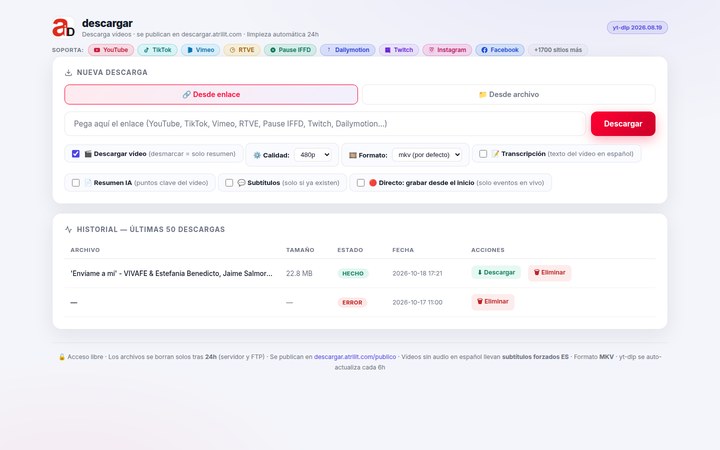Open the Calidad 480p dropdown
This screenshot has height=450, width=720.
[x=313, y=155]
